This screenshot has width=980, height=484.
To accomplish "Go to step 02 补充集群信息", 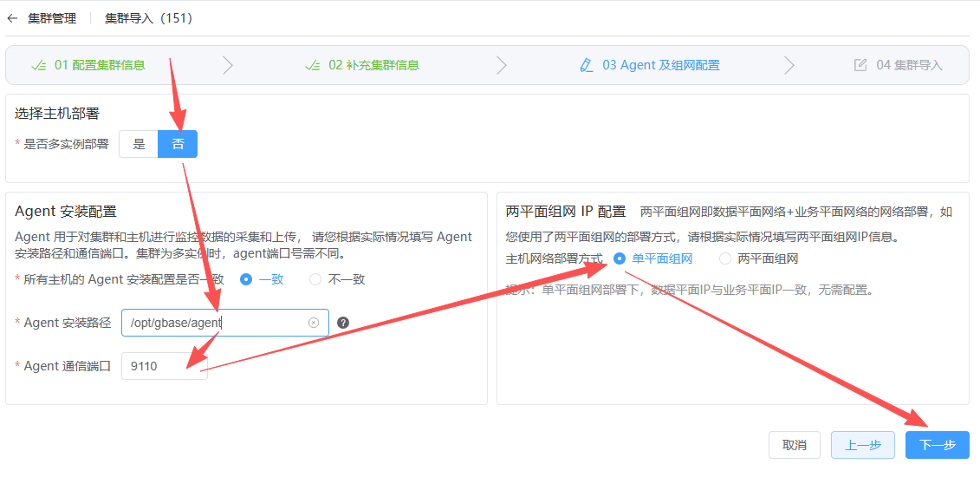I will 373,65.
